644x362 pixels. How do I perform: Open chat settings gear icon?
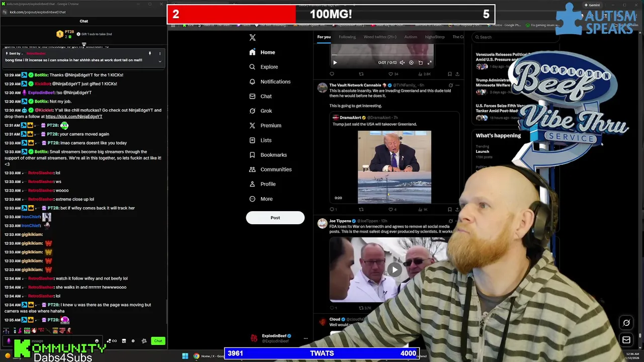(x=133, y=341)
